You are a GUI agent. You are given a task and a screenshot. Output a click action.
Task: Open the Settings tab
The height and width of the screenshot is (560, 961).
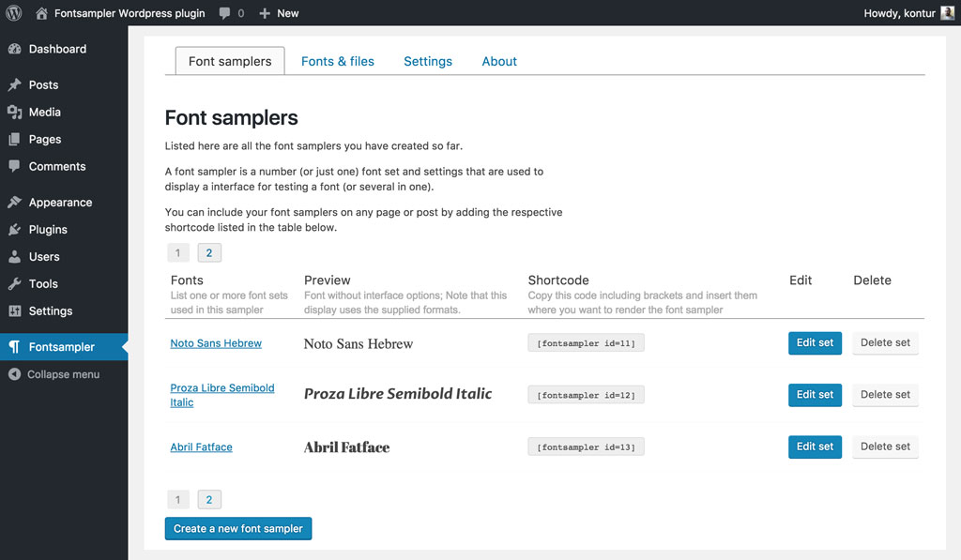428,61
